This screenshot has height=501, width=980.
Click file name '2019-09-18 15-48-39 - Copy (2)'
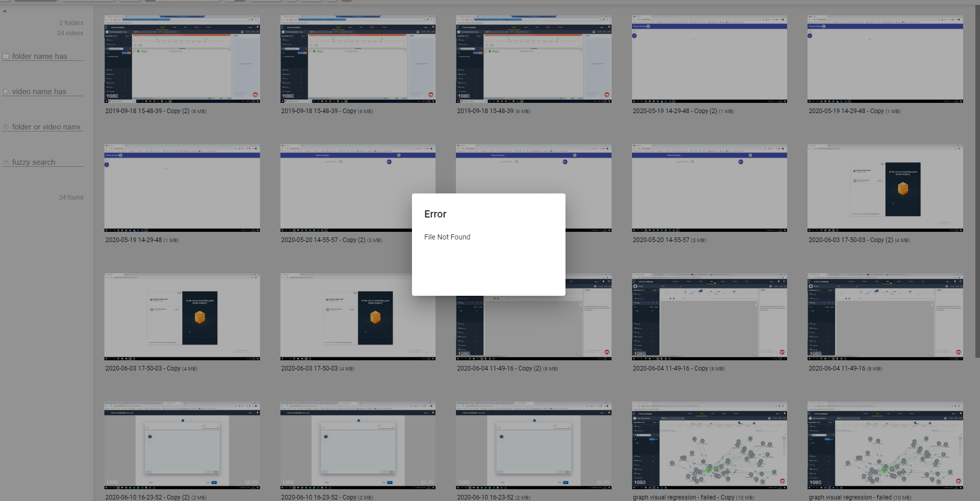coord(147,111)
